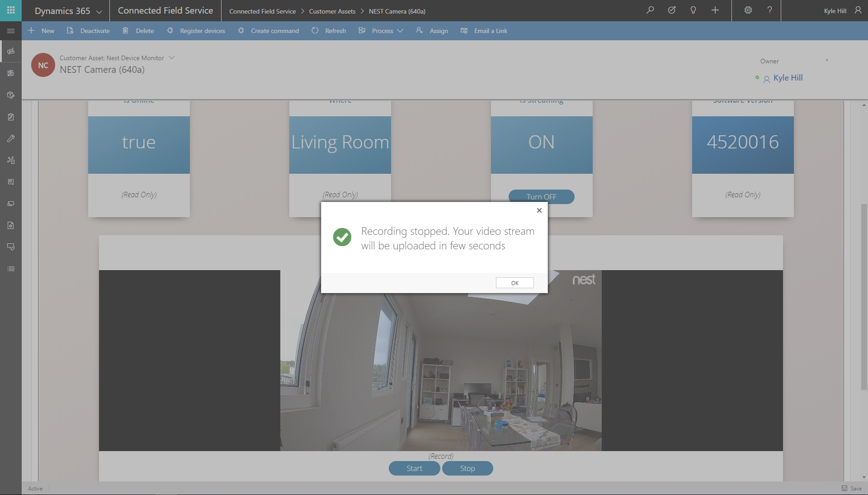Click the sidebar list icon at bottom
868x495 pixels.
[x=11, y=269]
